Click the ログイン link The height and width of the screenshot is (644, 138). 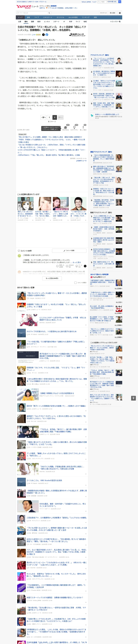(42, 8)
